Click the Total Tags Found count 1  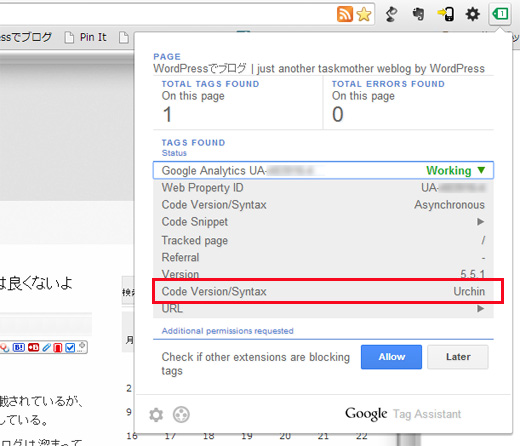click(167, 114)
